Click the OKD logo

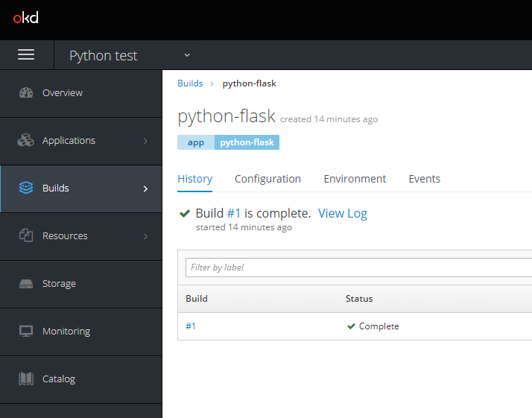point(25,18)
